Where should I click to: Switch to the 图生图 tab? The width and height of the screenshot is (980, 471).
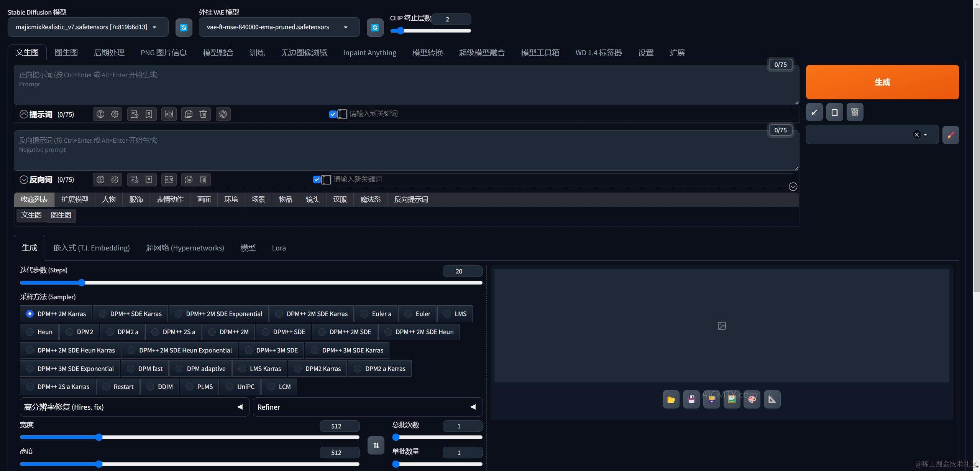click(66, 52)
